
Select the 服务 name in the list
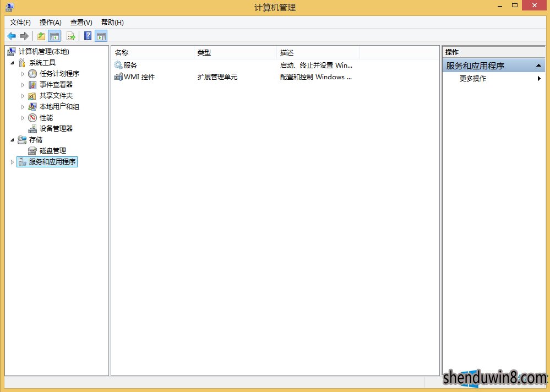(x=130, y=65)
